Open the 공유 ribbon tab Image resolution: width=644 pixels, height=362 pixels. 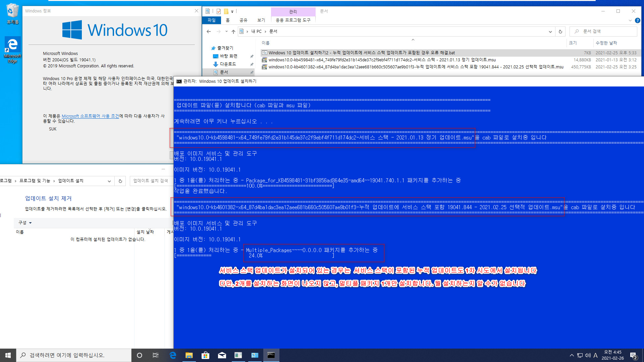pyautogui.click(x=244, y=20)
